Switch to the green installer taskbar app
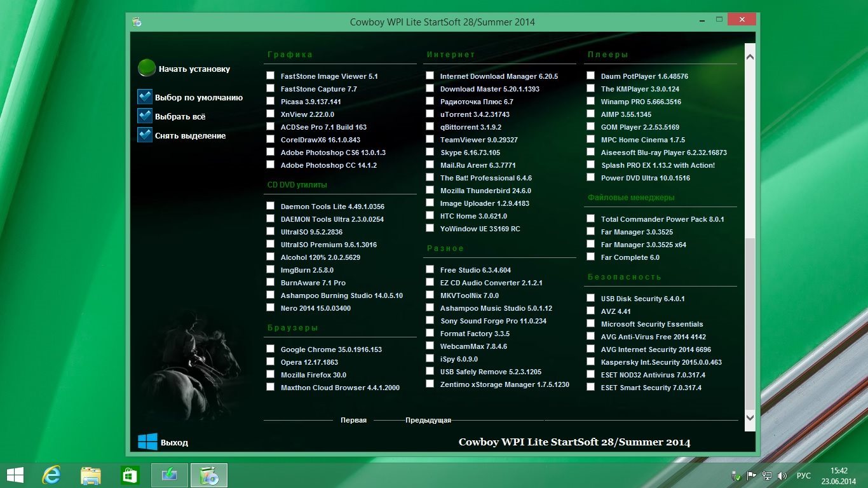 click(x=170, y=475)
